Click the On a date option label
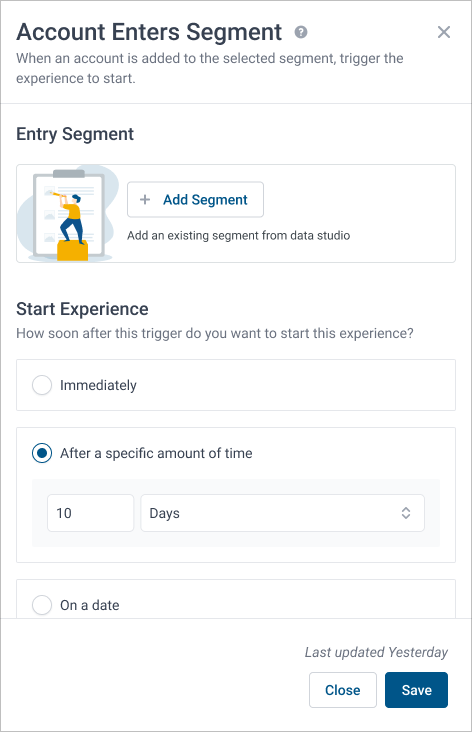 click(x=90, y=605)
